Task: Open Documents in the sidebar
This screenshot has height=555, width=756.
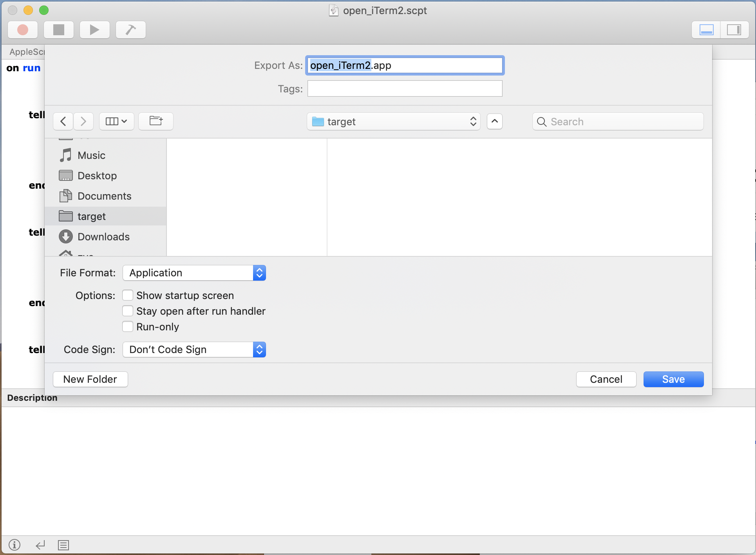Action: tap(104, 196)
